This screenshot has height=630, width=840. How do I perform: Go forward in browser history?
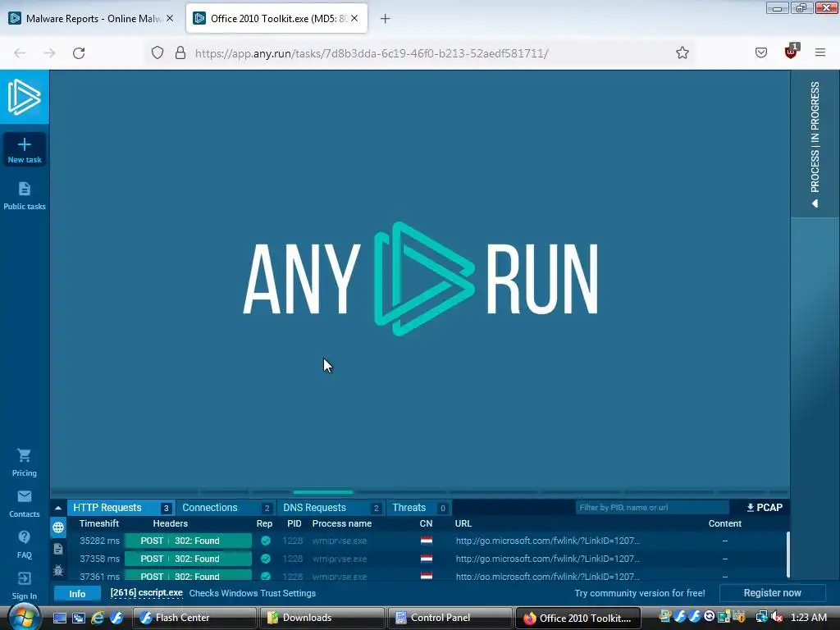(x=49, y=53)
